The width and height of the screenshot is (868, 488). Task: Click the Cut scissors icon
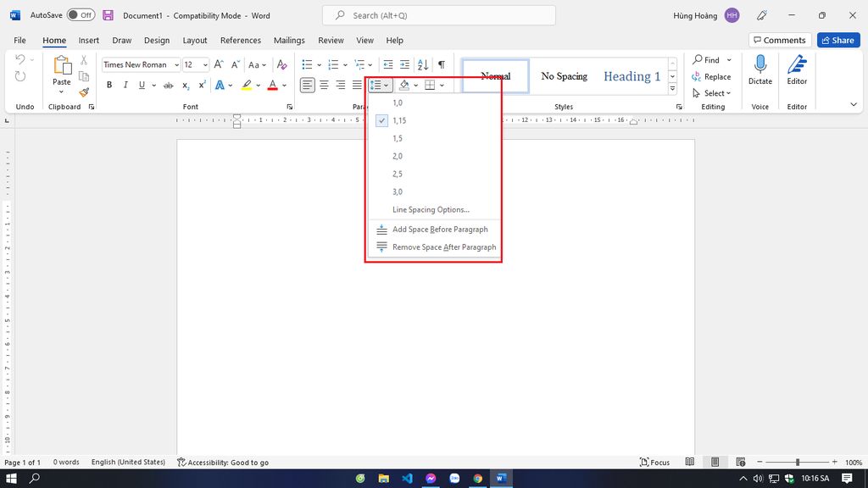pyautogui.click(x=84, y=60)
